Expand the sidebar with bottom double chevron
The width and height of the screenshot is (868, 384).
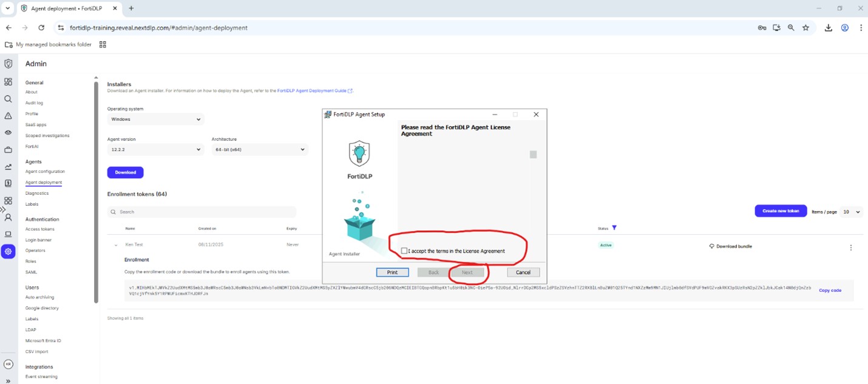point(8,381)
